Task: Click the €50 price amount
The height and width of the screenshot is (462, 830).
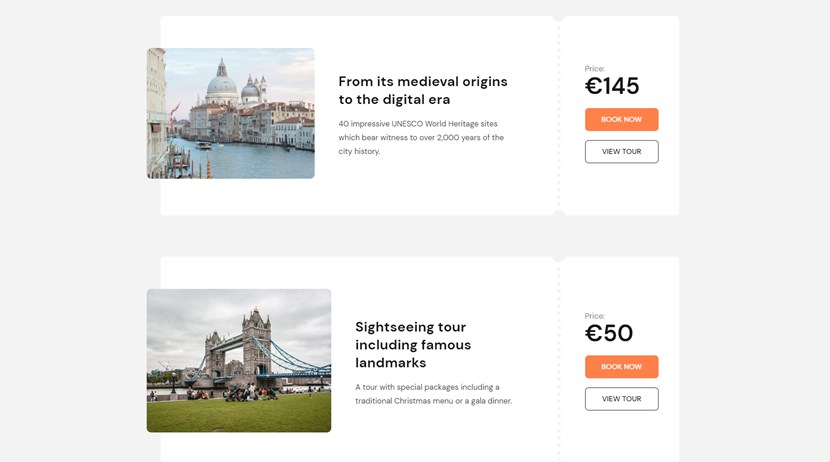Action: [x=609, y=334]
